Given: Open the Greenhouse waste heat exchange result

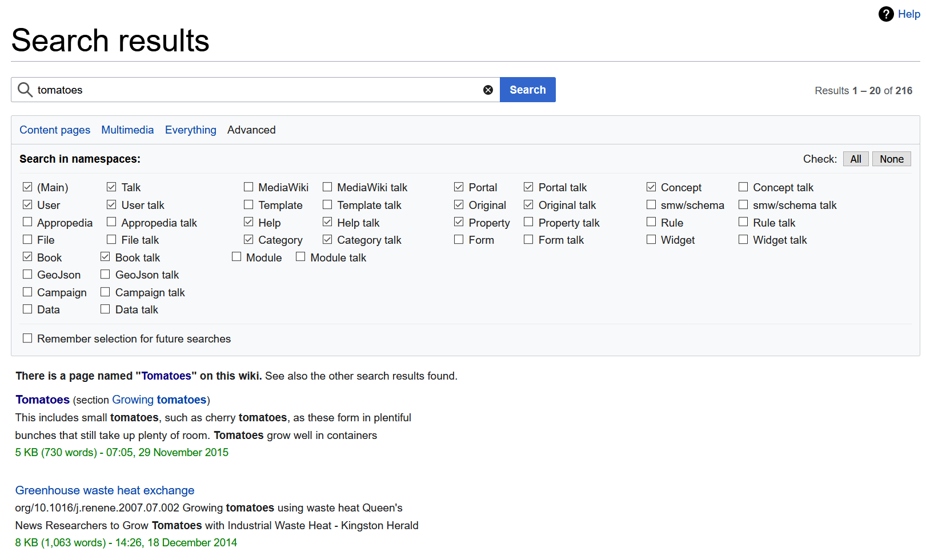Looking at the screenshot, I should click(x=105, y=490).
